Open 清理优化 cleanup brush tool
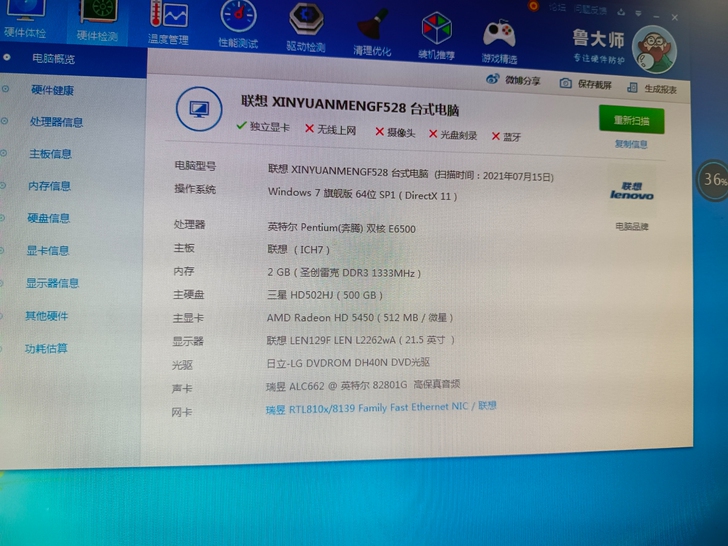 point(372,32)
